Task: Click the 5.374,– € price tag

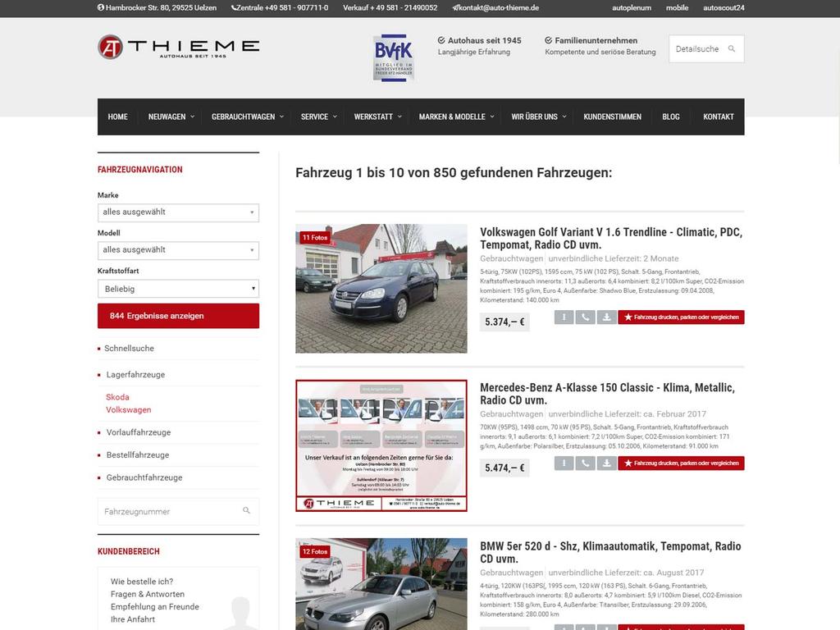Action: [504, 322]
